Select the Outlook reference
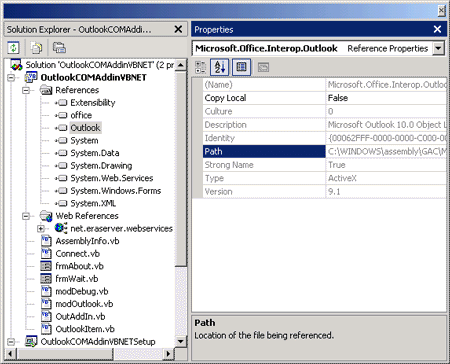 pos(85,128)
